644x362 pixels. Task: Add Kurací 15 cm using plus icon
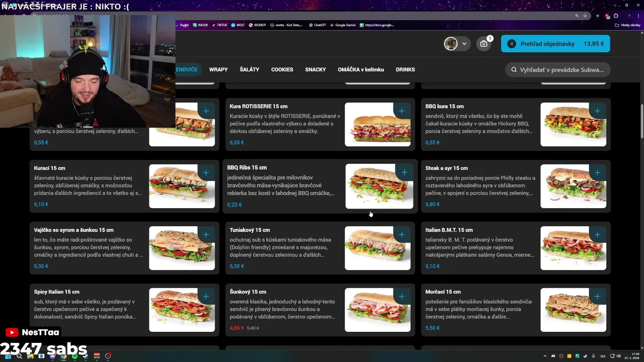point(206,172)
